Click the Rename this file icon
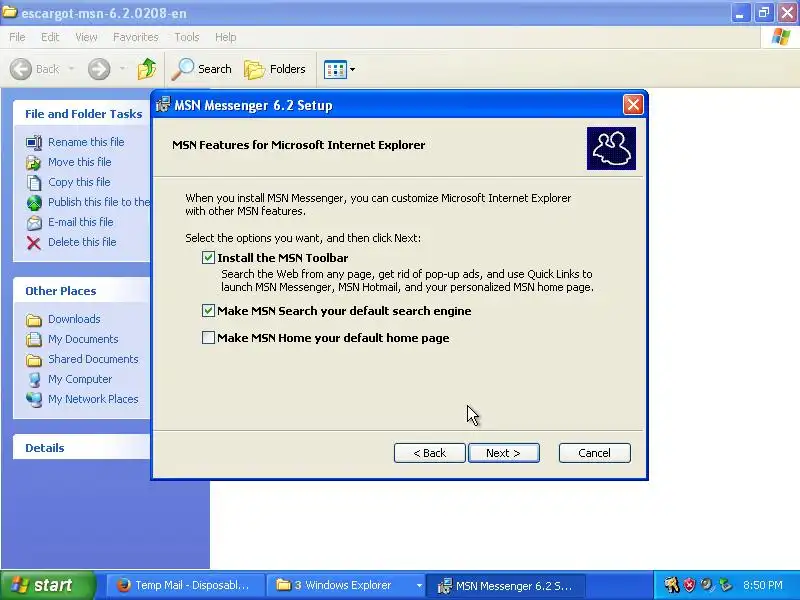Viewport: 800px width, 600px height. [x=34, y=142]
